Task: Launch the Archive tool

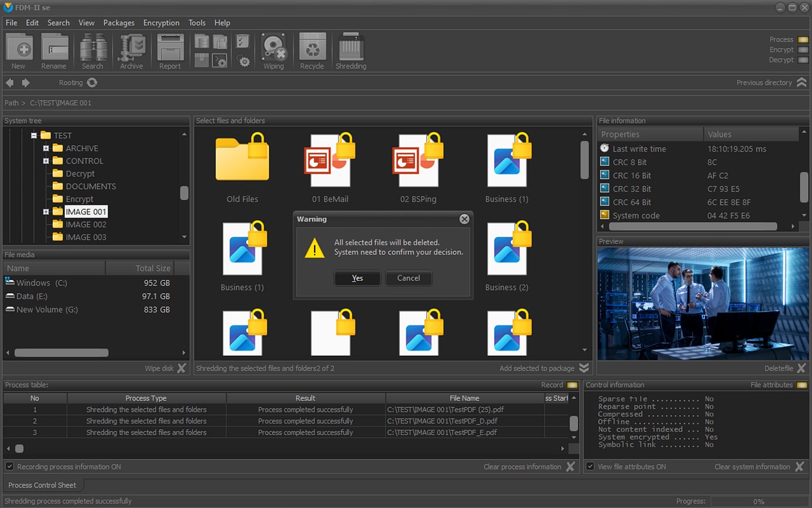Action: click(x=131, y=50)
